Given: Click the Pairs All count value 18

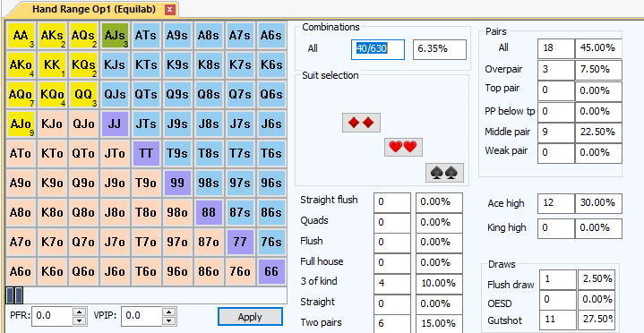Looking at the screenshot, I should [555, 48].
